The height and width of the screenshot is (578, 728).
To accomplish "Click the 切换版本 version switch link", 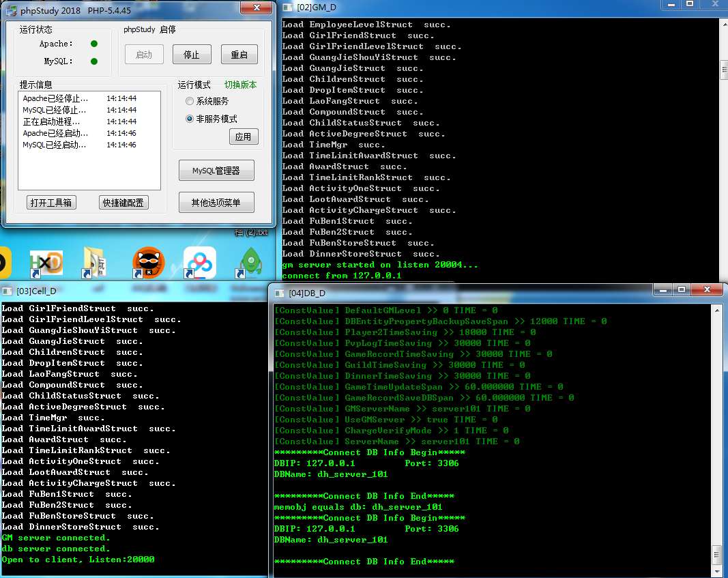I will (x=240, y=85).
